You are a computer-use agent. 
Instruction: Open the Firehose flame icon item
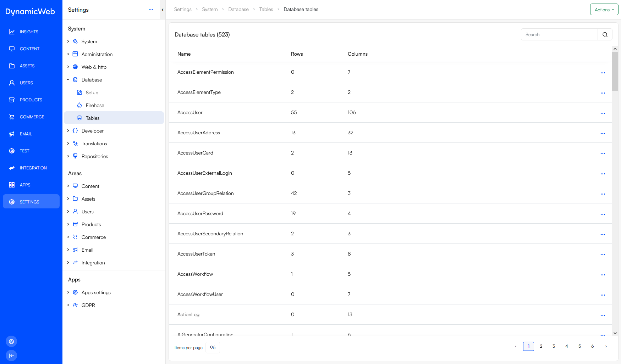coord(79,105)
